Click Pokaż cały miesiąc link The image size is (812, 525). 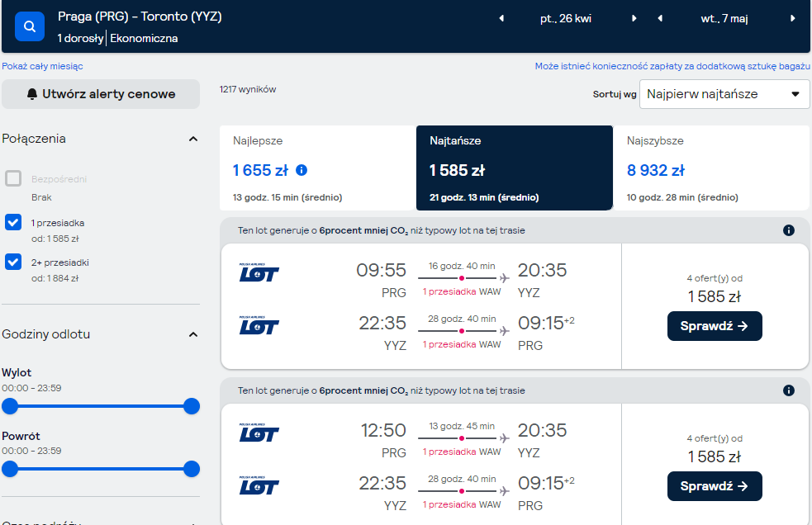pyautogui.click(x=42, y=66)
